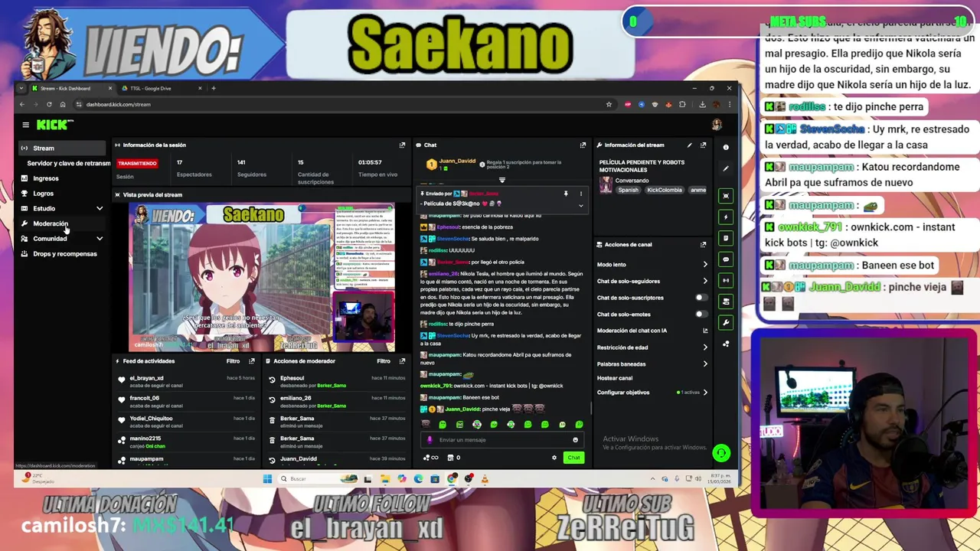The height and width of the screenshot is (551, 980).
Task: Pop out the Chat panel
Action: point(583,145)
